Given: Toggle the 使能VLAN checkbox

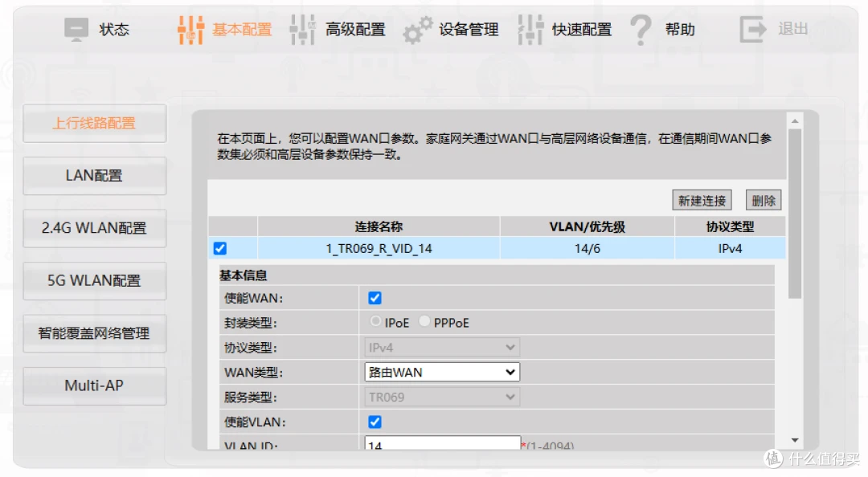Looking at the screenshot, I should pos(375,422).
